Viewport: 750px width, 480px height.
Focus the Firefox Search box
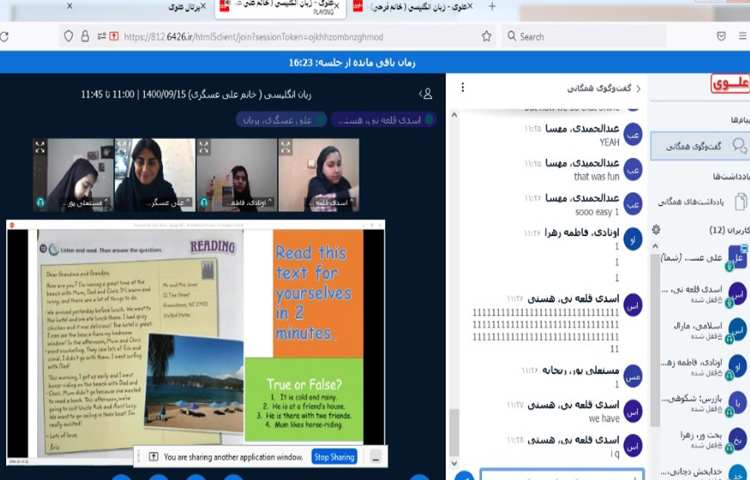(584, 36)
